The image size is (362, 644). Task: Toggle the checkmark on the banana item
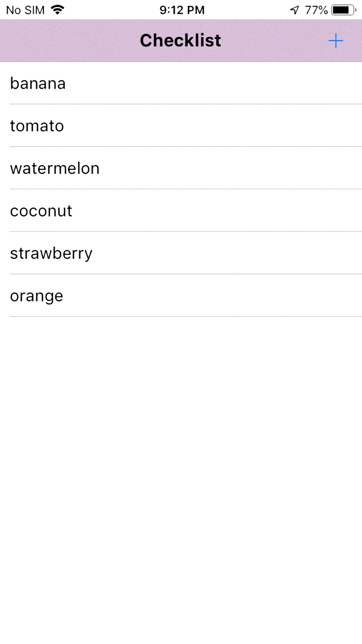[x=181, y=83]
